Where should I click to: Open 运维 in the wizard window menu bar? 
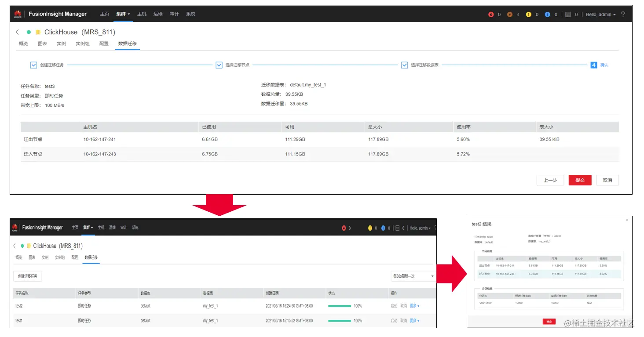pyautogui.click(x=158, y=14)
